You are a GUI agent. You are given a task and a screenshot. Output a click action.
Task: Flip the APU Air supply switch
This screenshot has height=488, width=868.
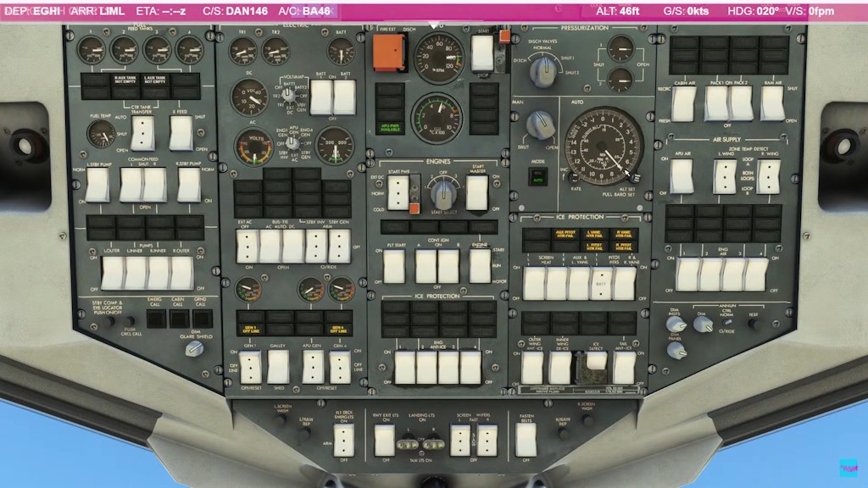(681, 176)
